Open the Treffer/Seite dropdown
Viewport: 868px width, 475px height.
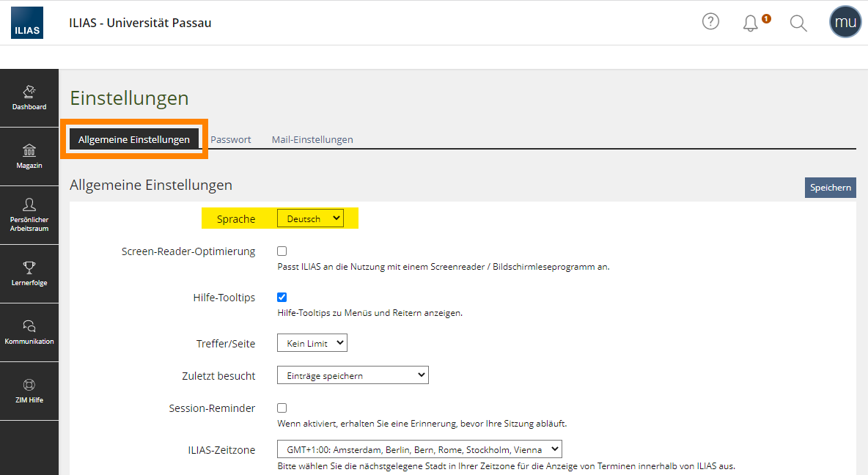click(312, 343)
